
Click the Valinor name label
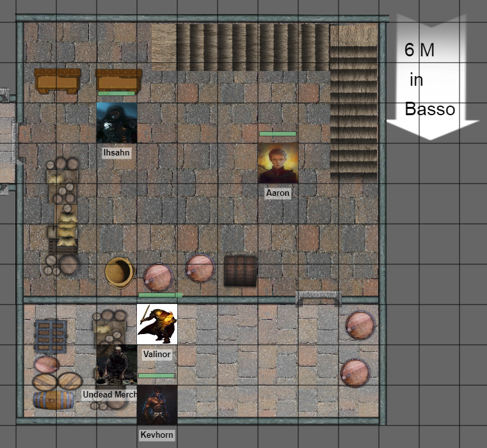coord(157,354)
